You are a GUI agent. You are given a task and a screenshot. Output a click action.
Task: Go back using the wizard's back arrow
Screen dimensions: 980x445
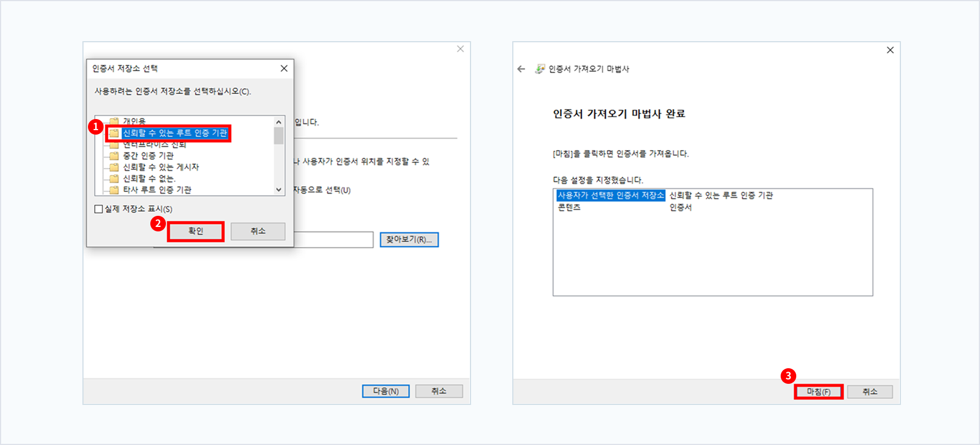pos(521,69)
